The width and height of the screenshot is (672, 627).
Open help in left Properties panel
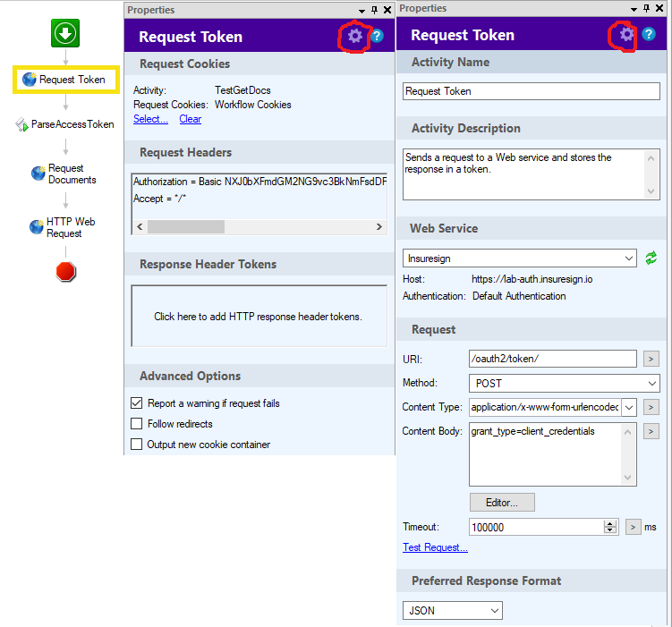click(377, 36)
